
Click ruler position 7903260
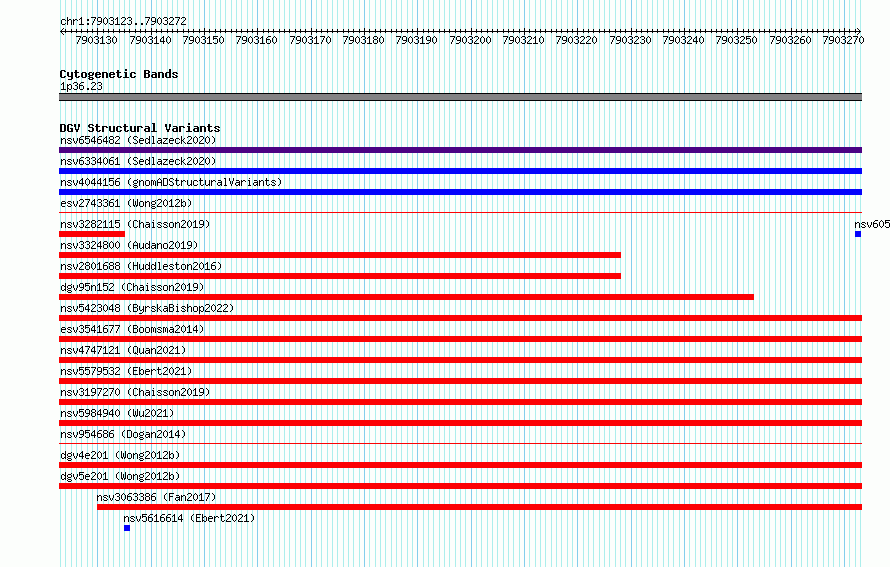pyautogui.click(x=790, y=40)
